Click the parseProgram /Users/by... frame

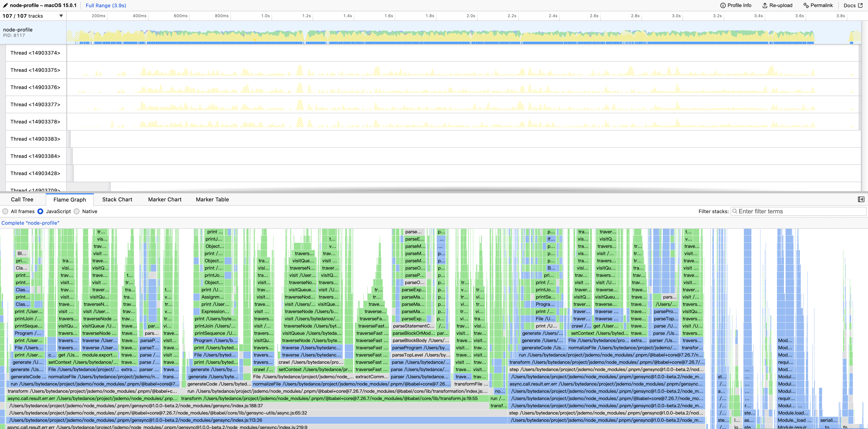[421, 348]
